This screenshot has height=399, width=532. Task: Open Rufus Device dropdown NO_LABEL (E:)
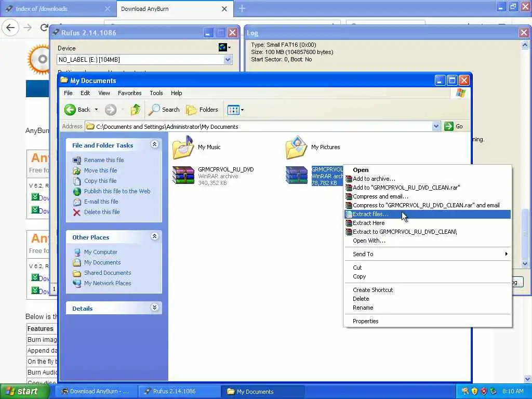tap(144, 60)
